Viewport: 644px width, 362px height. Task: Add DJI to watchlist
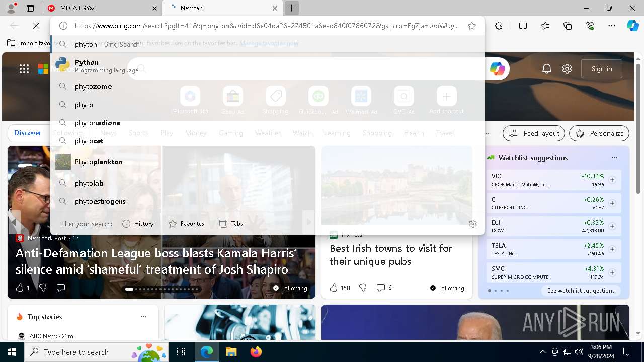click(x=612, y=226)
